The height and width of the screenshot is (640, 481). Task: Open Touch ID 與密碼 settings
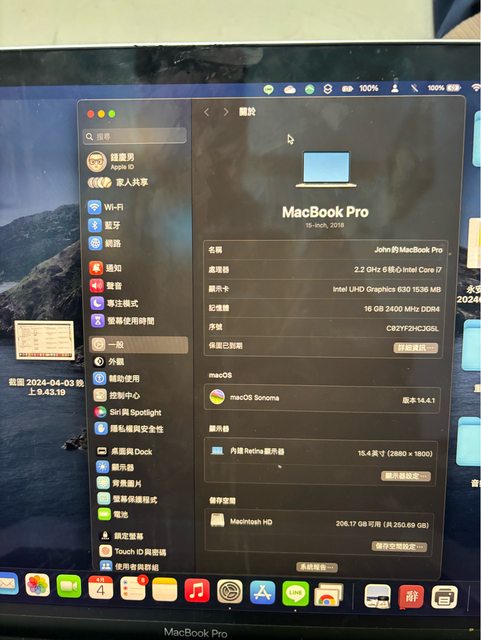(133, 551)
